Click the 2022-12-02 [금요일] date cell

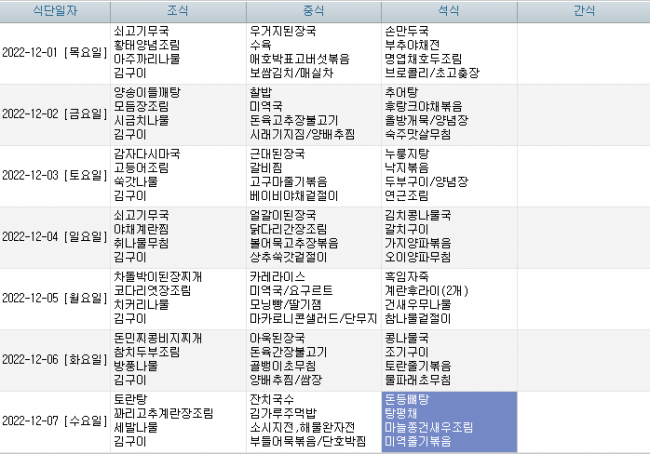click(55, 114)
